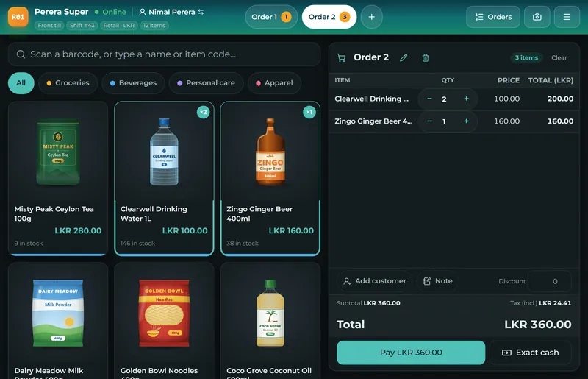
Task: Click the Shift #43 tag
Action: (x=82, y=26)
